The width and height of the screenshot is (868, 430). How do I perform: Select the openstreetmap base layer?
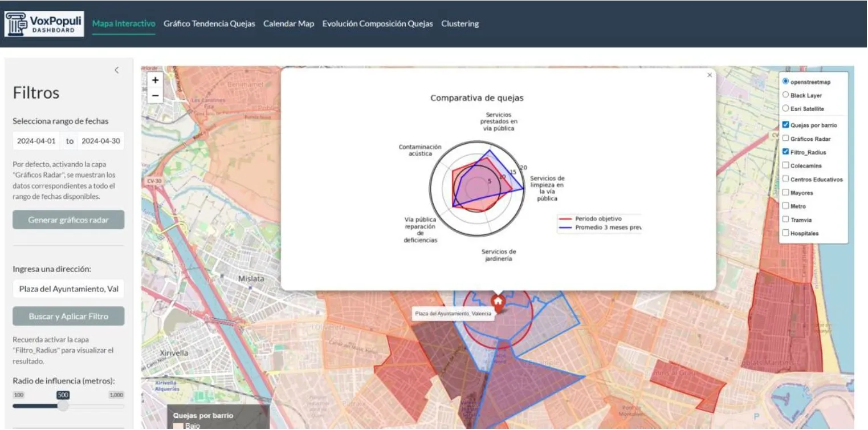point(786,82)
